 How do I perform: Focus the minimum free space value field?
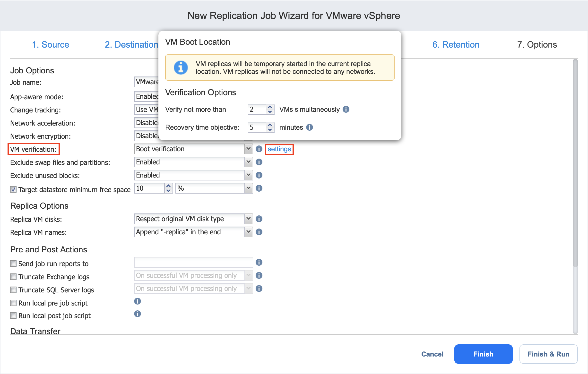[x=149, y=188]
